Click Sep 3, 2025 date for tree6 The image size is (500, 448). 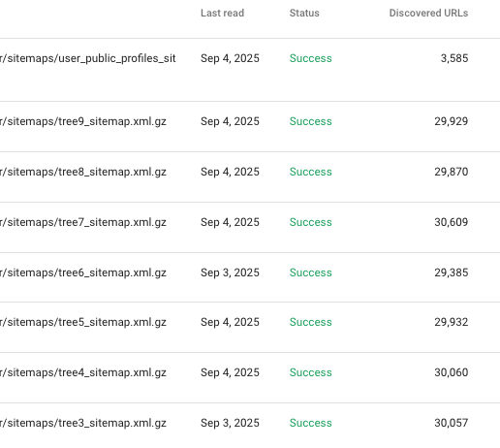point(230,272)
